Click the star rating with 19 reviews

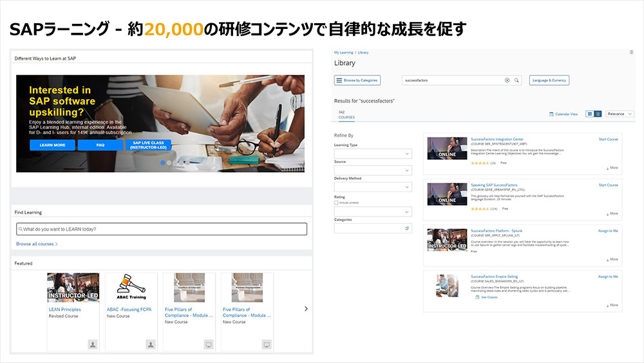coord(480,163)
